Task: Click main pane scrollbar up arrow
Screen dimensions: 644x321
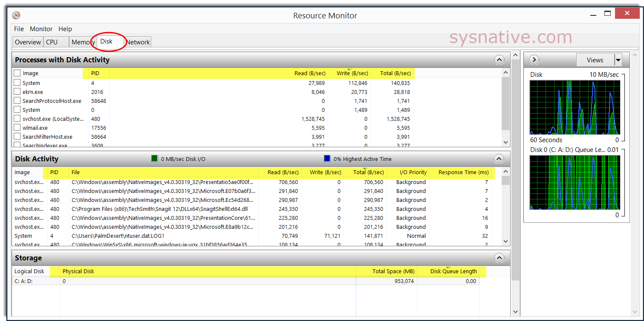Action: 515,56
